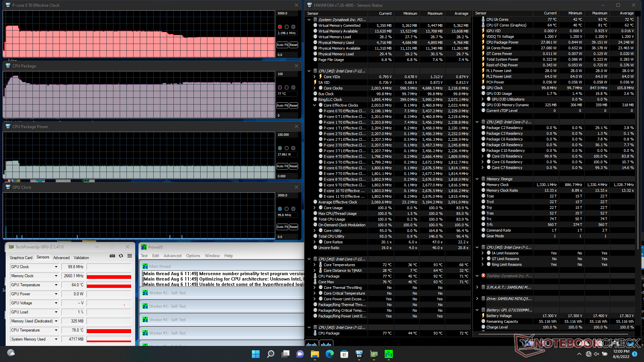Image resolution: width=644 pixels, height=362 pixels.
Task: Open Prime95 Window menu
Action: click(212, 256)
